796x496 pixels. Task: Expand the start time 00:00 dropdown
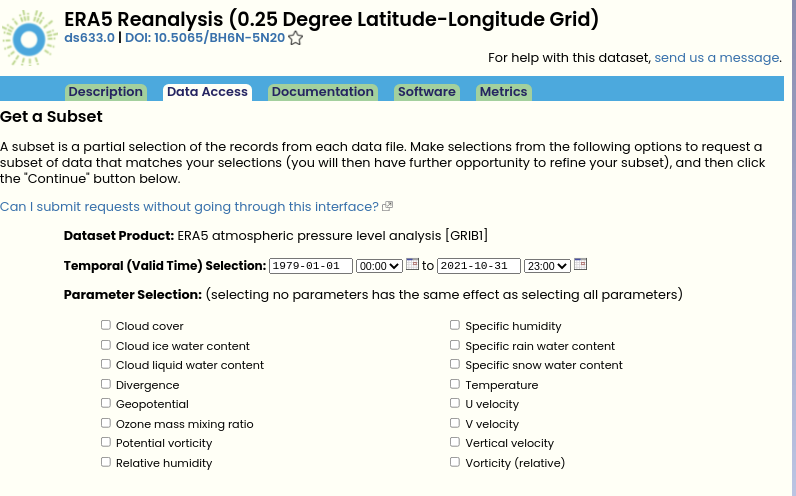(x=380, y=265)
